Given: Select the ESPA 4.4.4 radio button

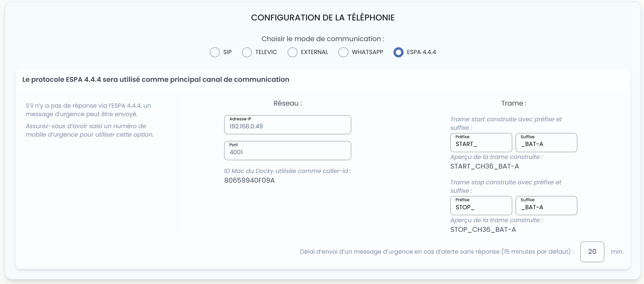Looking at the screenshot, I should coord(398,52).
